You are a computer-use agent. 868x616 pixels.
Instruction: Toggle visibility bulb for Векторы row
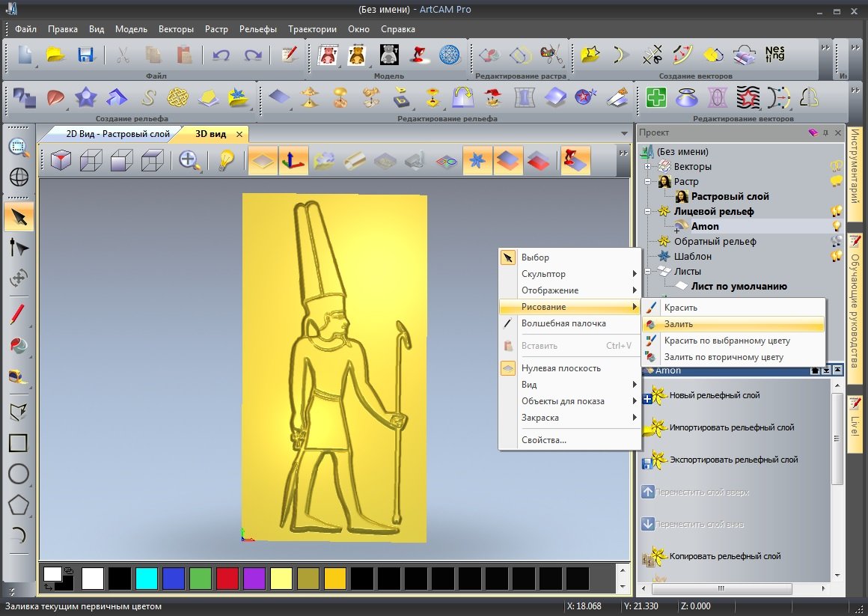[837, 166]
